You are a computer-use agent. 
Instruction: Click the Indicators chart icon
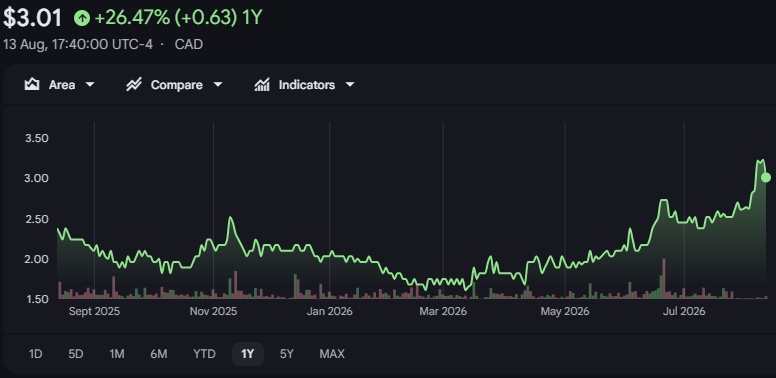coord(262,85)
